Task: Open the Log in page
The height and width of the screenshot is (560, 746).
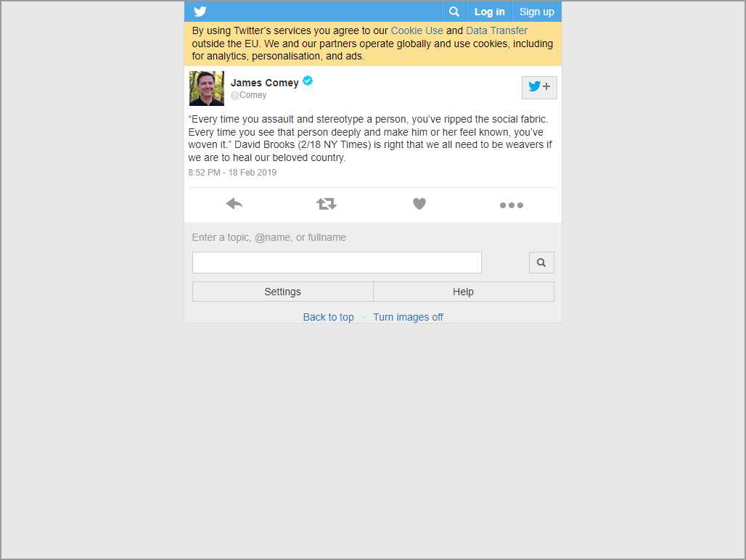Action: pos(490,12)
